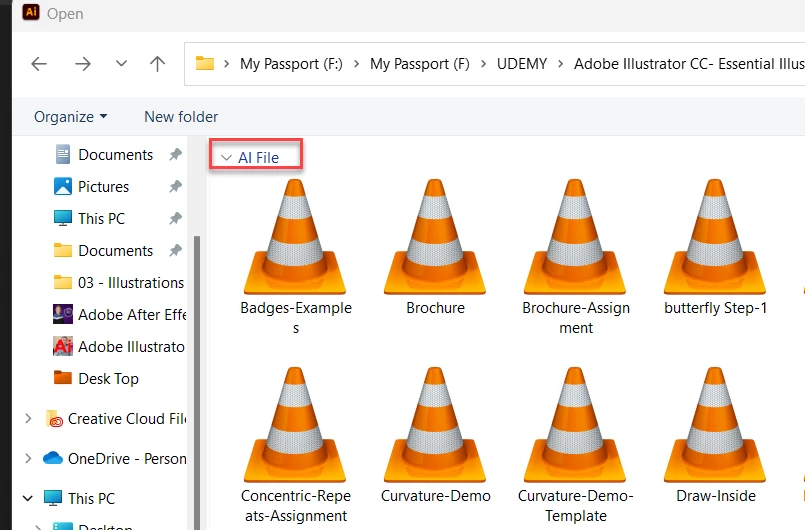
Task: Go forward using the forward arrow
Action: coord(82,64)
